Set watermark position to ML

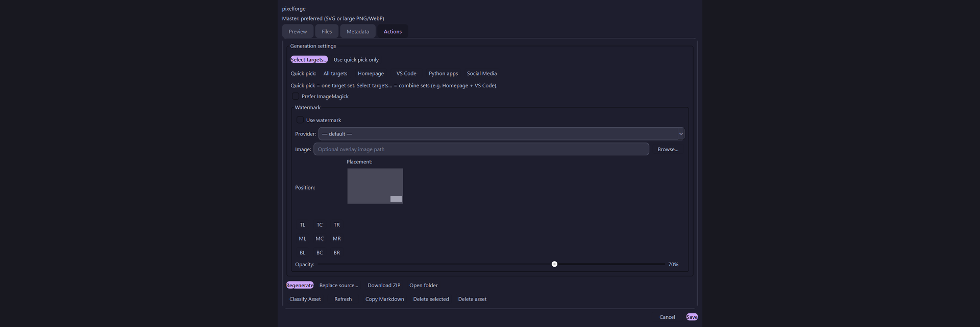coord(303,239)
